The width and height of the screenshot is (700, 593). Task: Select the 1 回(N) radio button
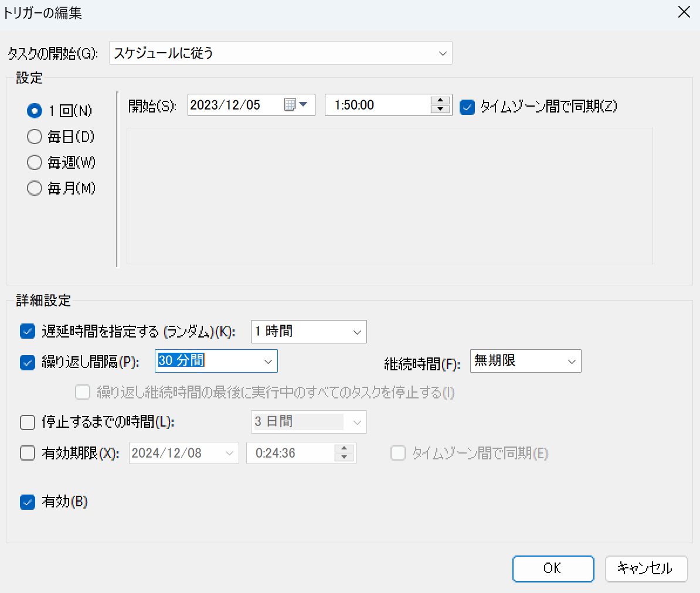(x=35, y=111)
